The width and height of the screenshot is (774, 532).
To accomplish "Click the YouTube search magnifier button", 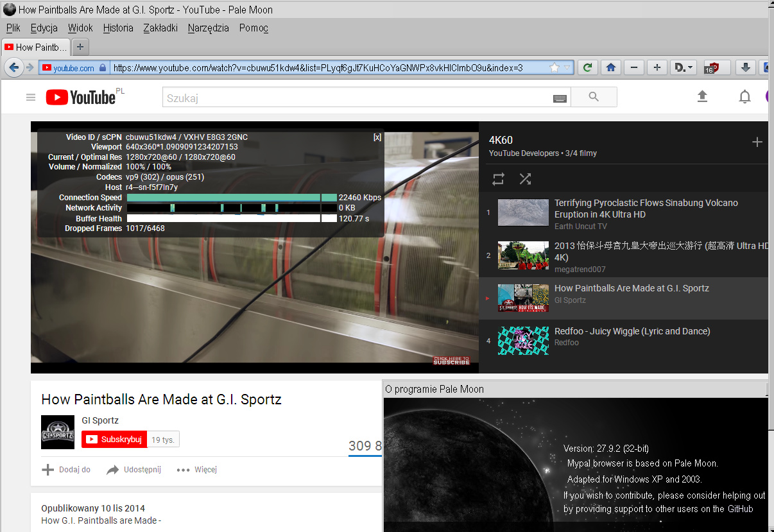I will [x=594, y=97].
